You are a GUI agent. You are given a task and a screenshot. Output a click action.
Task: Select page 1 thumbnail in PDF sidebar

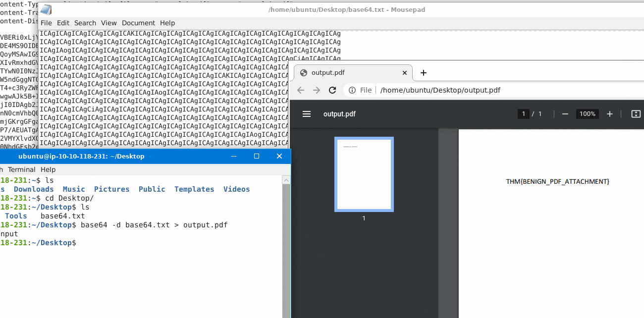364,174
